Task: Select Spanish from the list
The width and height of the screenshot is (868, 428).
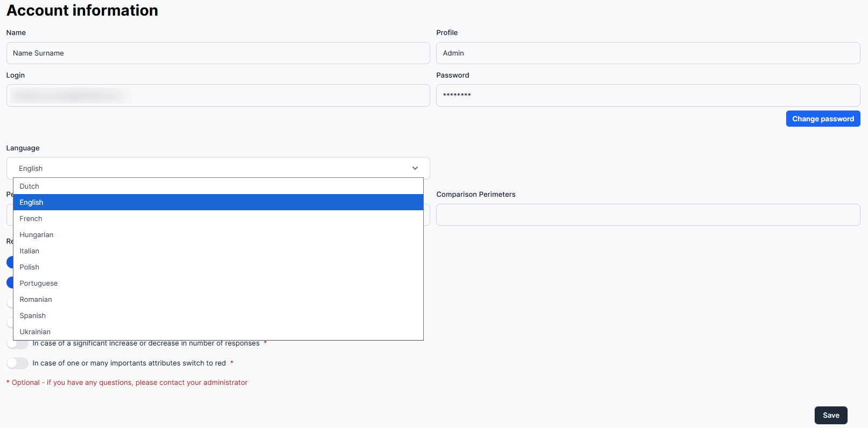Action: coord(32,316)
